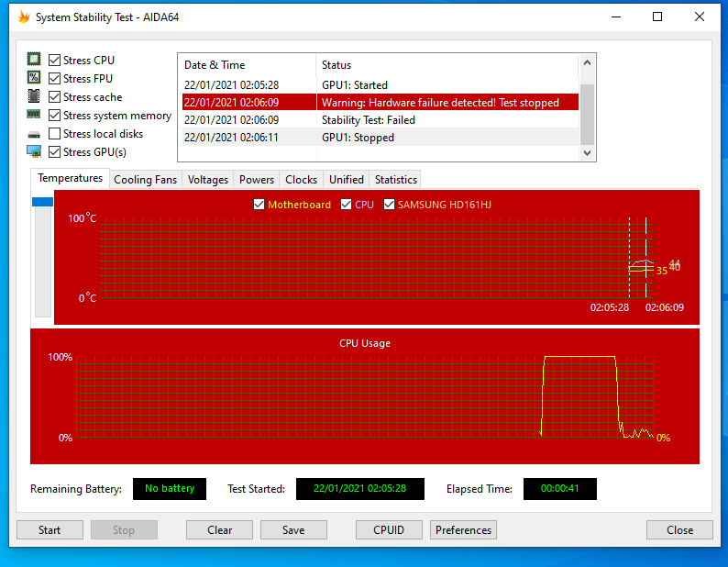Click the 02:06:09 time label on temperature graph
The width and height of the screenshot is (728, 567).
point(665,307)
